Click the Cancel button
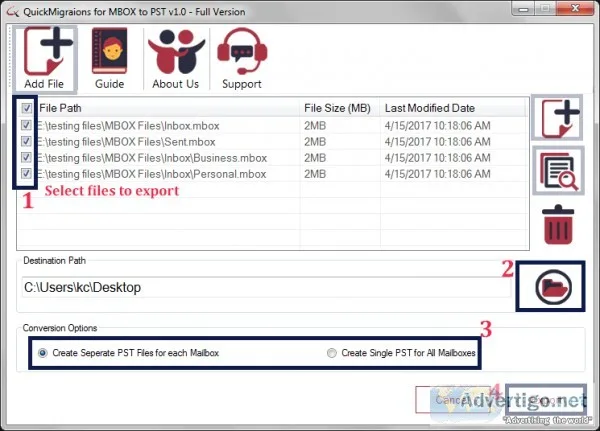This screenshot has height=431, width=600. click(453, 400)
